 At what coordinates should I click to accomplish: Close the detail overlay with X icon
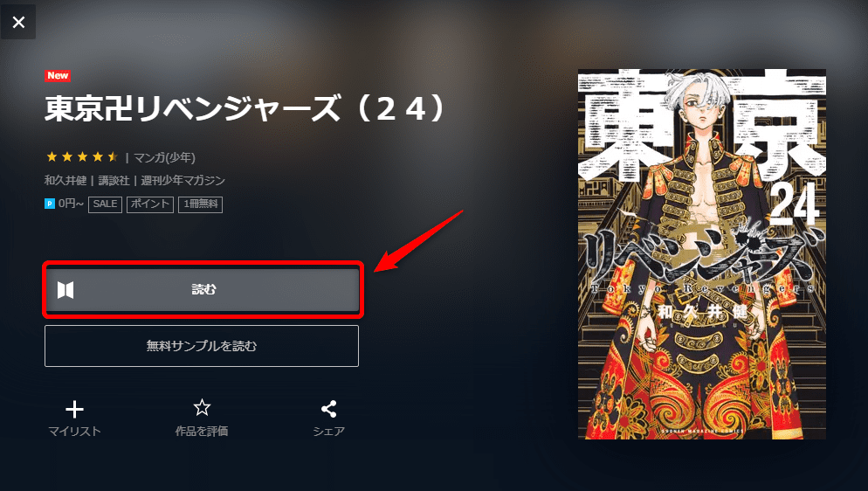point(18,22)
